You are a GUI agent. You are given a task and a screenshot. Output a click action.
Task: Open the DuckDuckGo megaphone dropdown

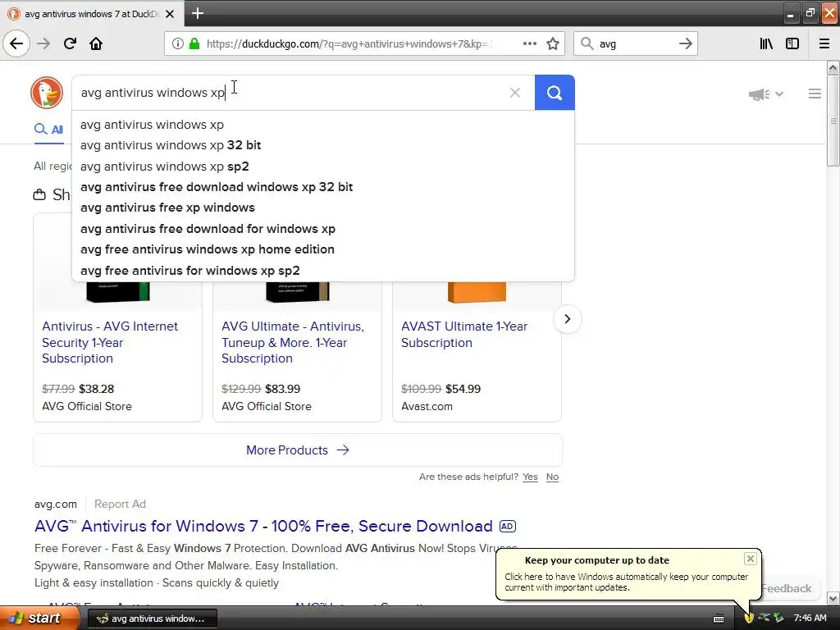[766, 94]
